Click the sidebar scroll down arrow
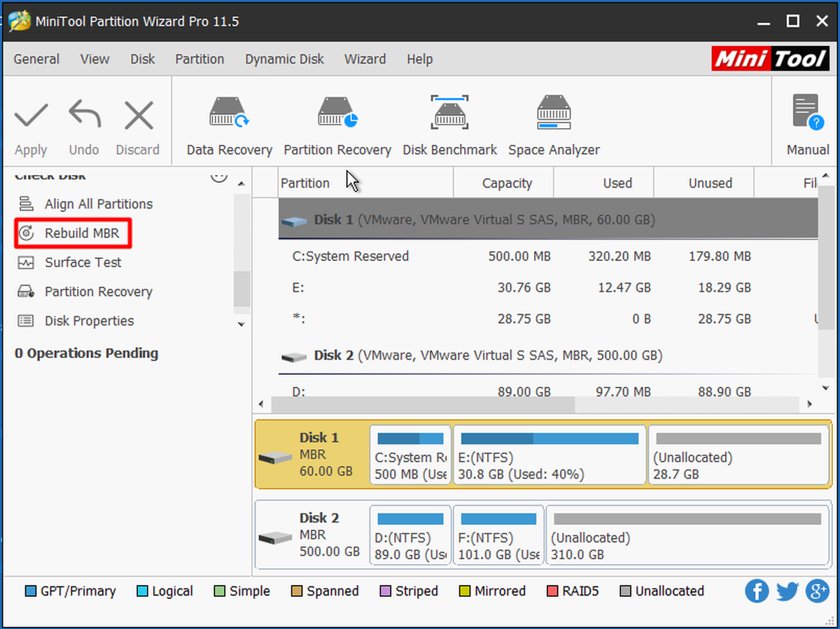This screenshot has width=840, height=629. [x=241, y=325]
